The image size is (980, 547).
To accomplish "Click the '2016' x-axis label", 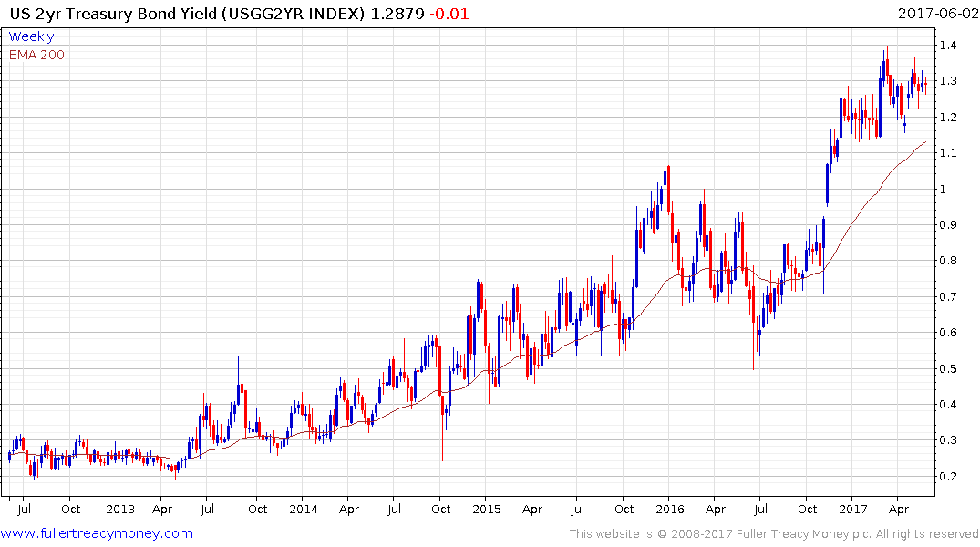I will [x=670, y=510].
